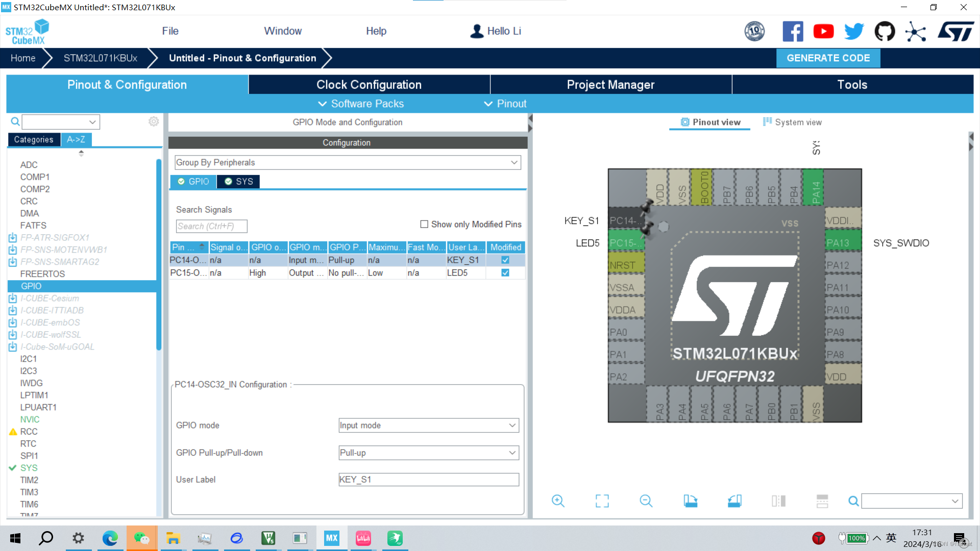Screen dimensions: 980x551
Task: Click the peripheral search magnifier icon
Action: (15, 121)
